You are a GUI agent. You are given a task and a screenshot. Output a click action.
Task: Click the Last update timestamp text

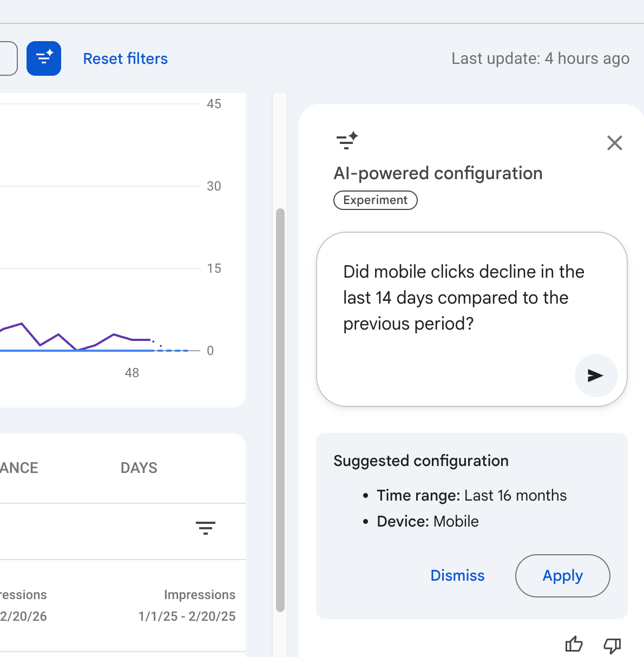click(540, 58)
